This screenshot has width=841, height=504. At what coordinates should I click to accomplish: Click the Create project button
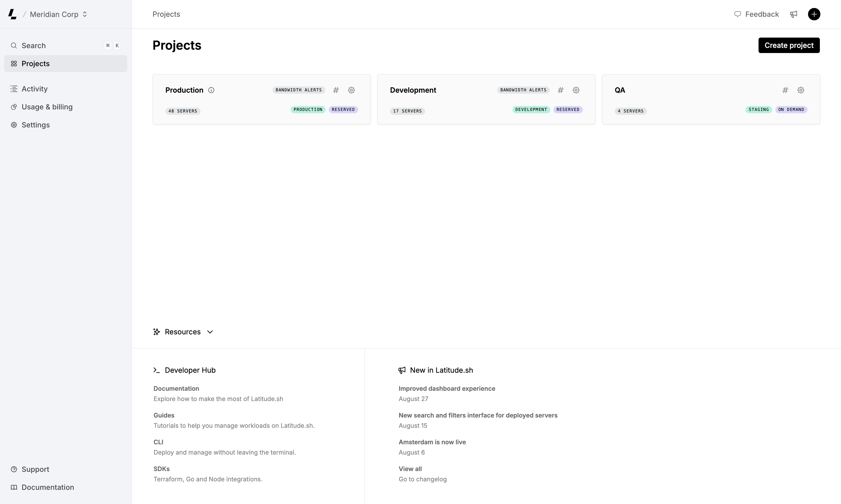pos(789,45)
